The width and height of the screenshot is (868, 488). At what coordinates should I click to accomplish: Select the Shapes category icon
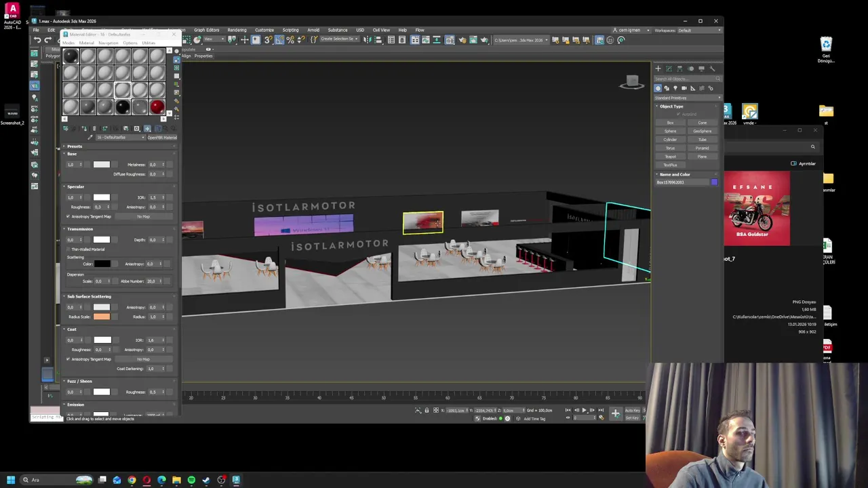[667, 88]
